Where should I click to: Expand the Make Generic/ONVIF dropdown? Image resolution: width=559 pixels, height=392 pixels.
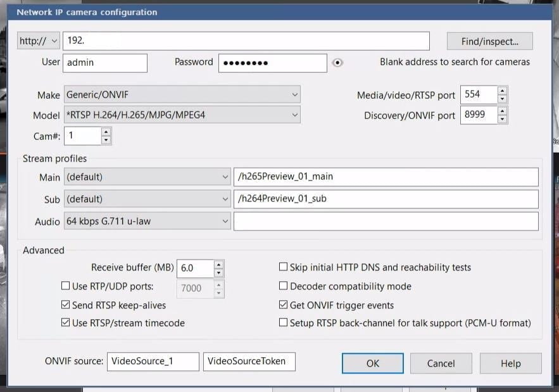[x=182, y=95]
